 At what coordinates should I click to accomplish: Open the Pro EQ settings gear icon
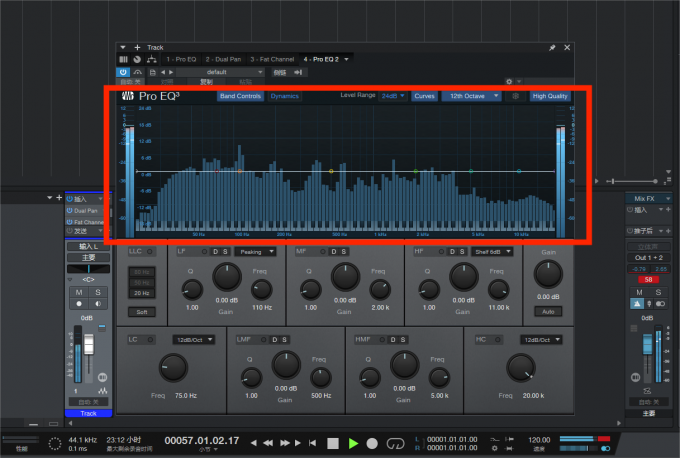pos(508,81)
